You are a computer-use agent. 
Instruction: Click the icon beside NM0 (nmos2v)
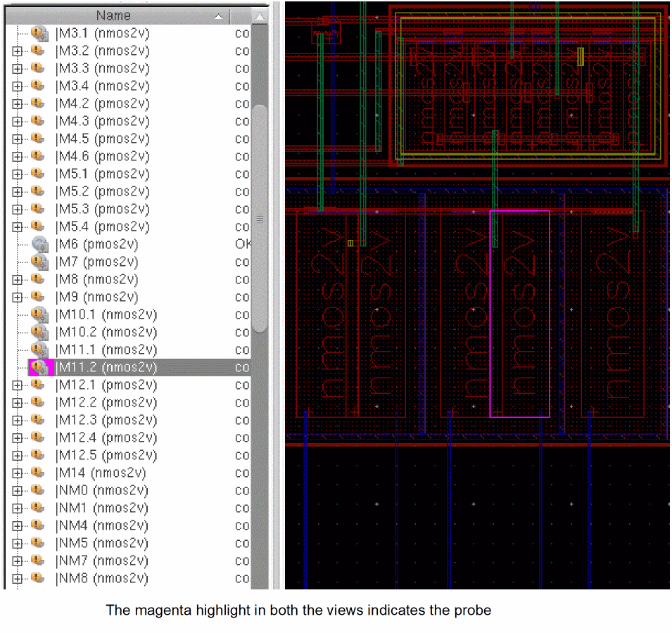(37, 490)
